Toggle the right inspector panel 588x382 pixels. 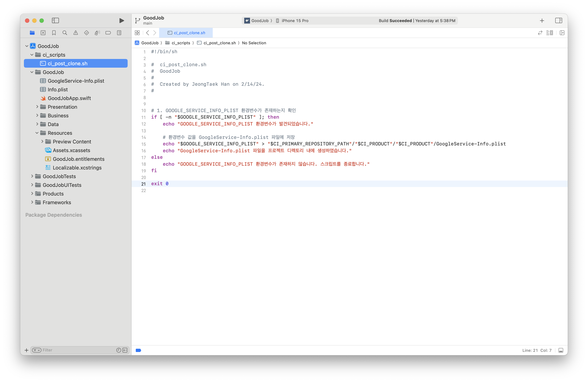[558, 20]
